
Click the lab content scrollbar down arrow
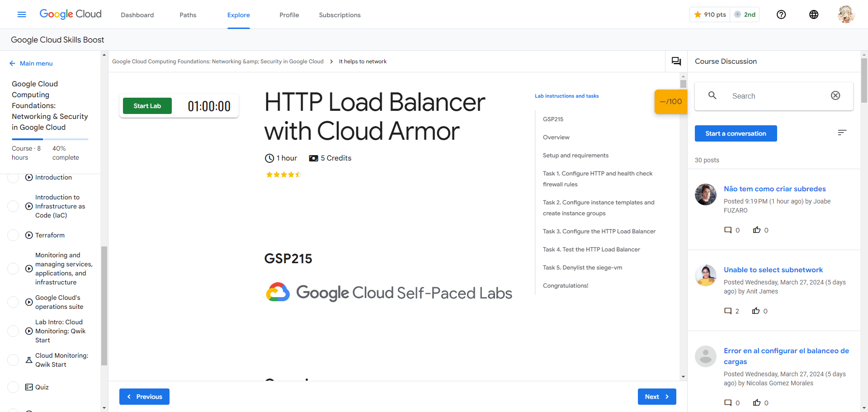click(x=683, y=376)
